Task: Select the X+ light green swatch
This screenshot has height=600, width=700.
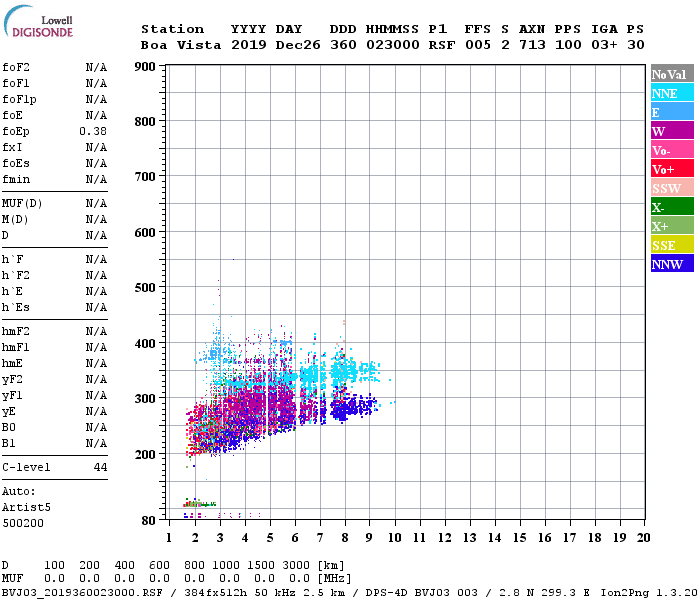Action: [x=672, y=226]
